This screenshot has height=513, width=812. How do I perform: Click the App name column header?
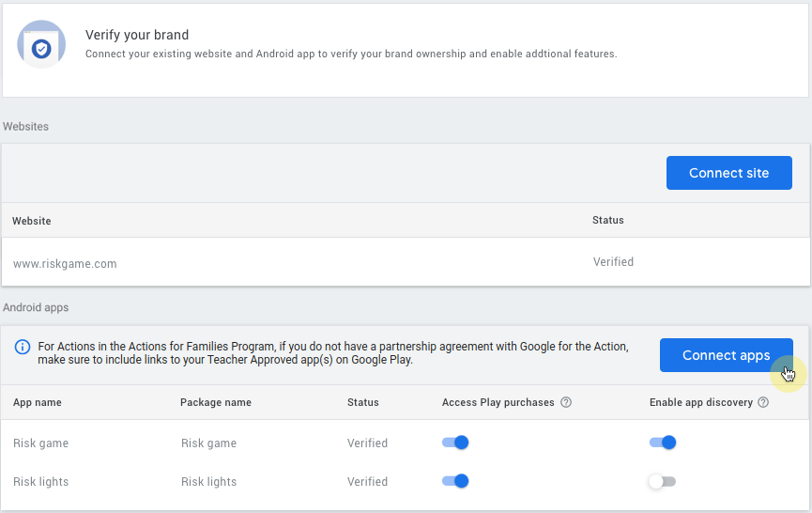pyautogui.click(x=38, y=402)
